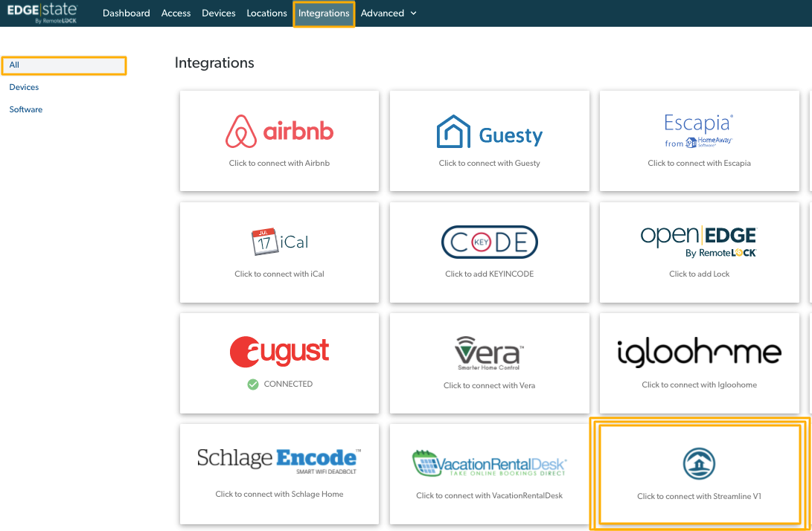Viewport: 812px width, 531px height.
Task: Filter integrations by Software
Action: tap(26, 109)
